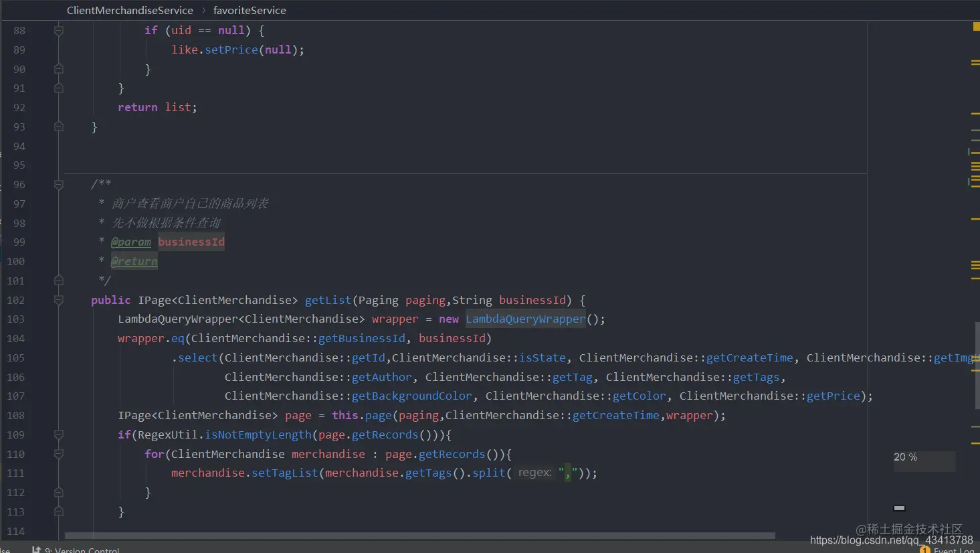Click the yellow inspection status indicator
Viewport: 980px width, 553px height.
(x=977, y=27)
